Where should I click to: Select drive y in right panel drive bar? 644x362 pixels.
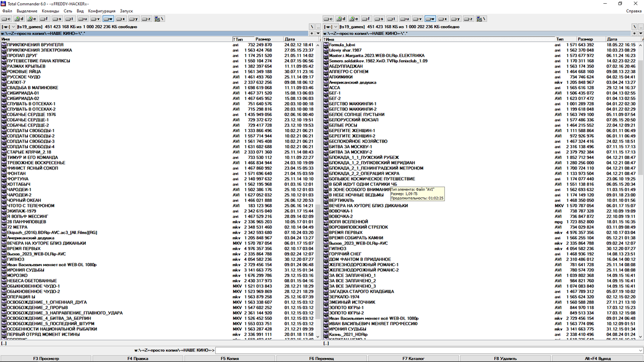456,19
